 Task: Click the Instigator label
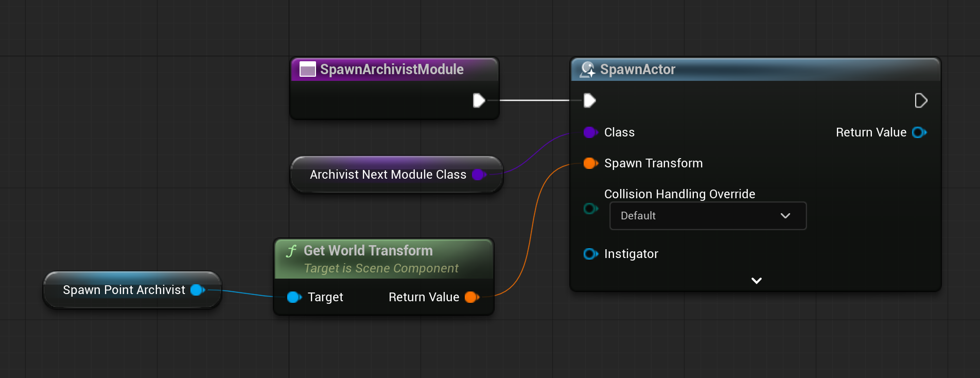631,254
